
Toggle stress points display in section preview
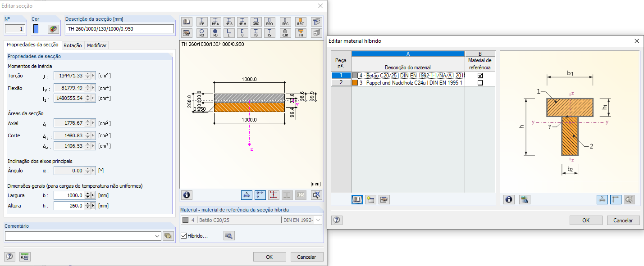pyautogui.click(x=274, y=195)
